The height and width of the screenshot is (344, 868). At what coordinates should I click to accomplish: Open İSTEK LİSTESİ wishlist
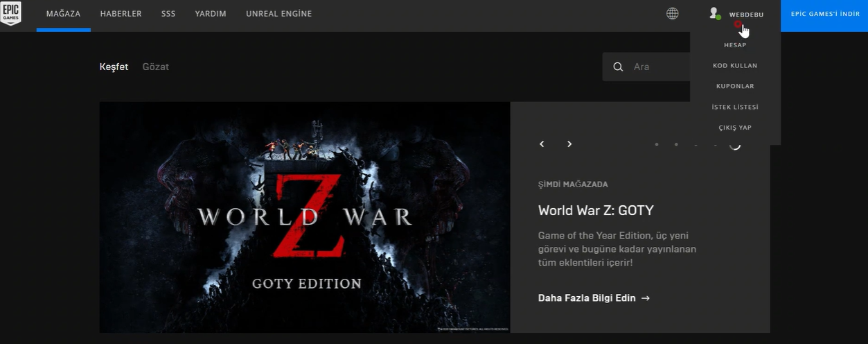735,108
